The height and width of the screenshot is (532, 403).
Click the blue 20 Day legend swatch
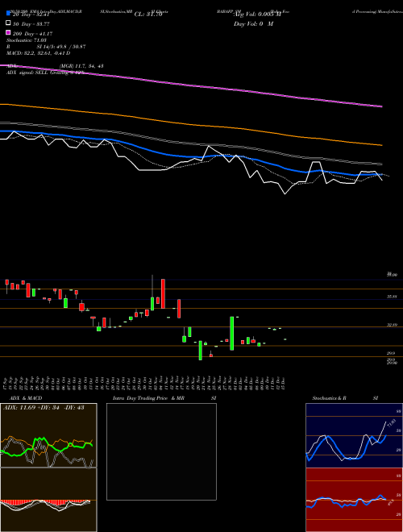(8, 14)
